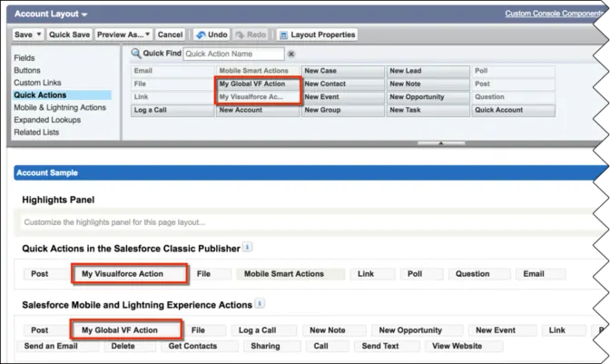Click the Layout Properties icon
610x364 pixels.
[284, 35]
